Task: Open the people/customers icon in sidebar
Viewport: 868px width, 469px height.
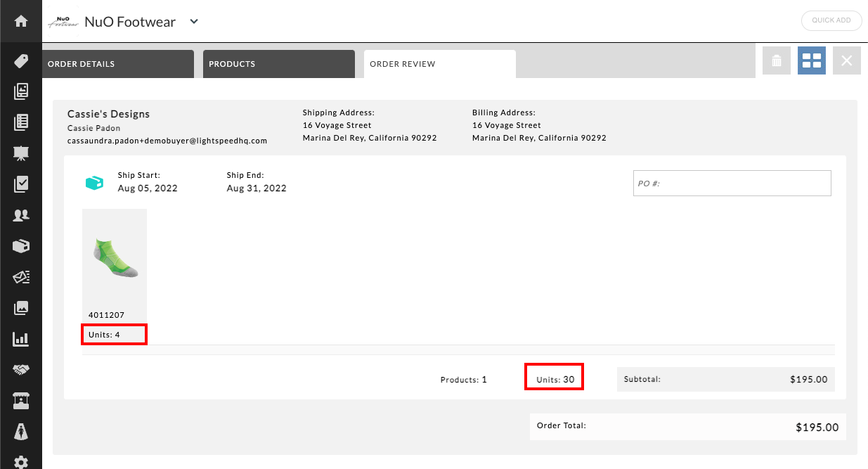Action: (x=21, y=215)
